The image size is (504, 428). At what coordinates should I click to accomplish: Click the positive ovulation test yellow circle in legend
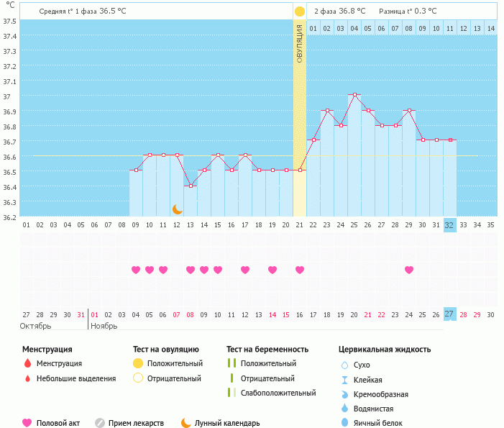click(138, 364)
